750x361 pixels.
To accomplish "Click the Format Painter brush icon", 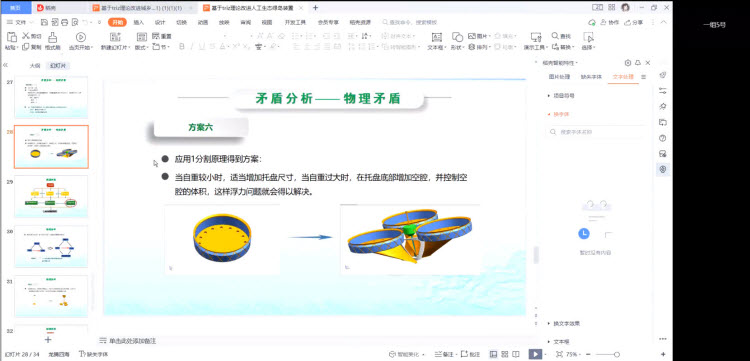I will tap(53, 37).
